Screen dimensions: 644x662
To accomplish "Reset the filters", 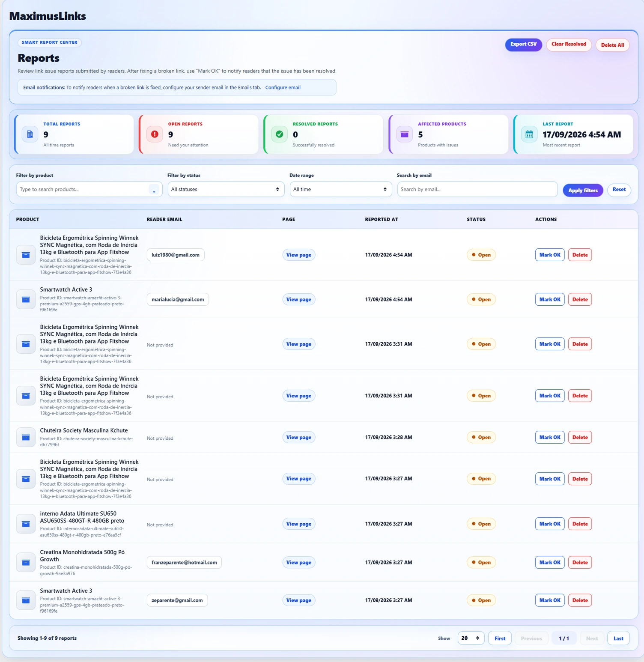I will pos(619,190).
